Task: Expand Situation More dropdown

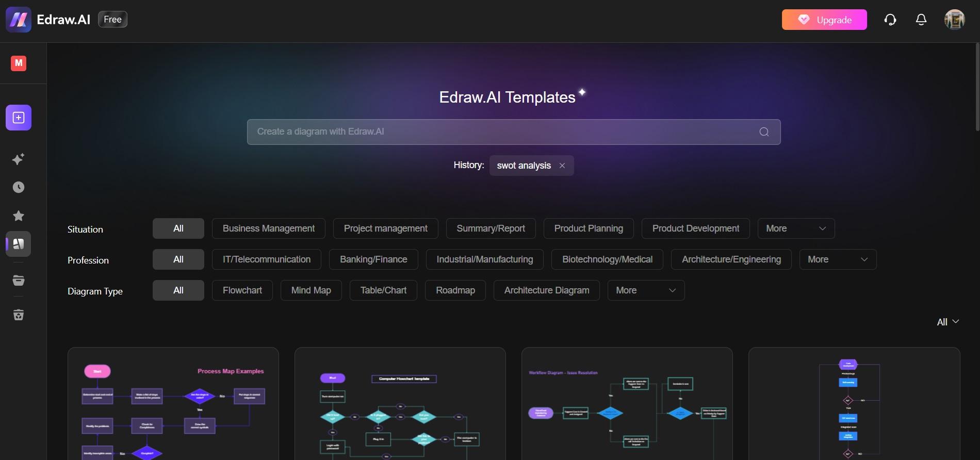Action: [796, 228]
